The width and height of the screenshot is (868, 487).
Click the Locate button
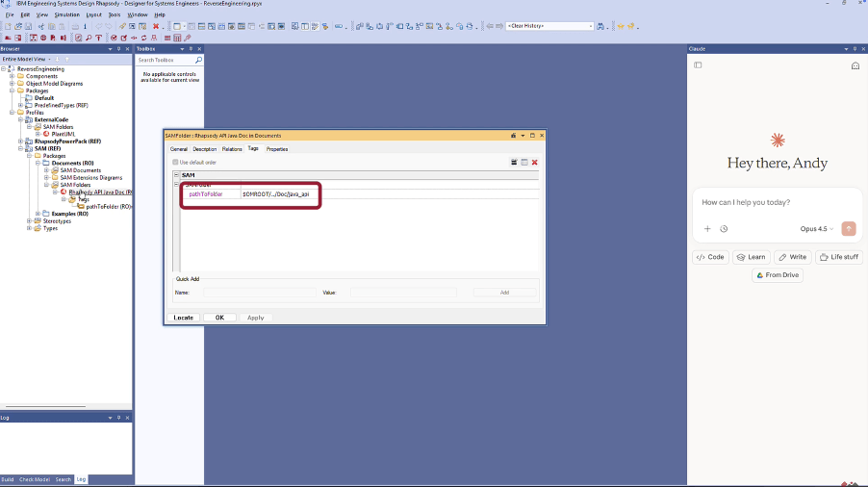click(183, 318)
